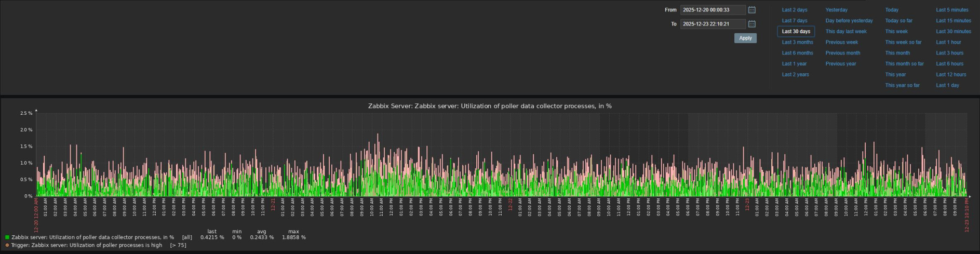Click the orange trigger legend marker
Viewport: 980px width, 254px height.
7,245
